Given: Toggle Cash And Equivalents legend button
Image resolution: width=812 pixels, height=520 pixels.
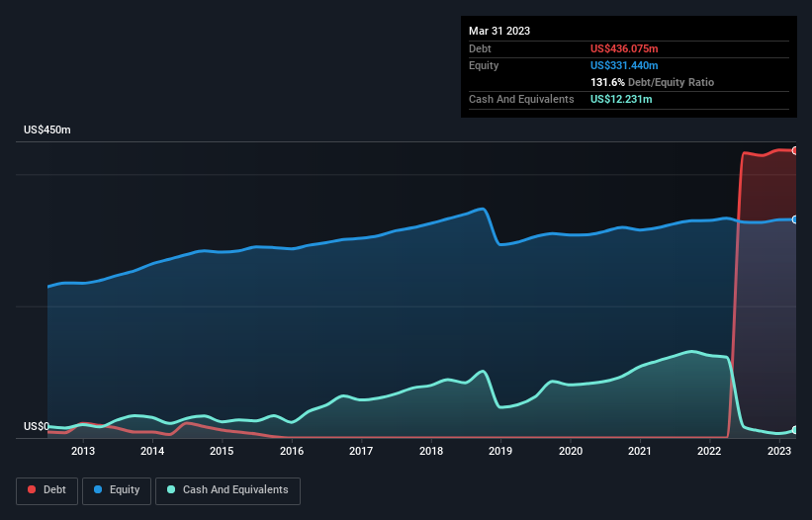Looking at the screenshot, I should [x=227, y=490].
